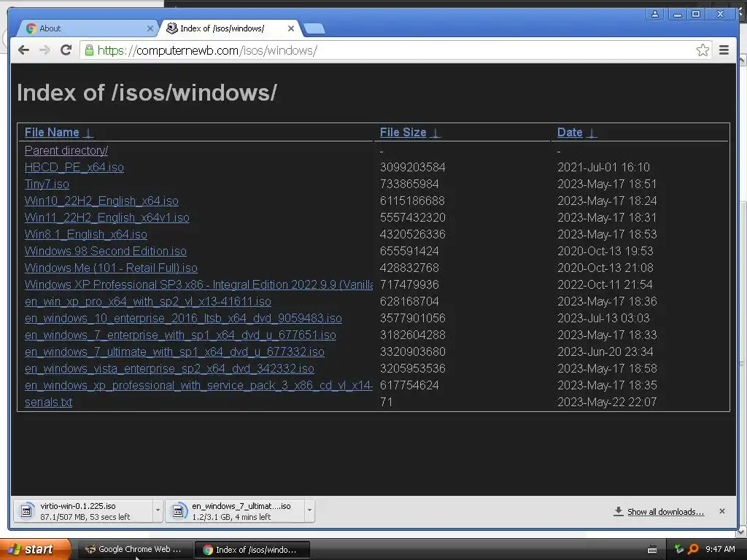Click the green network tray icon

coord(679,549)
